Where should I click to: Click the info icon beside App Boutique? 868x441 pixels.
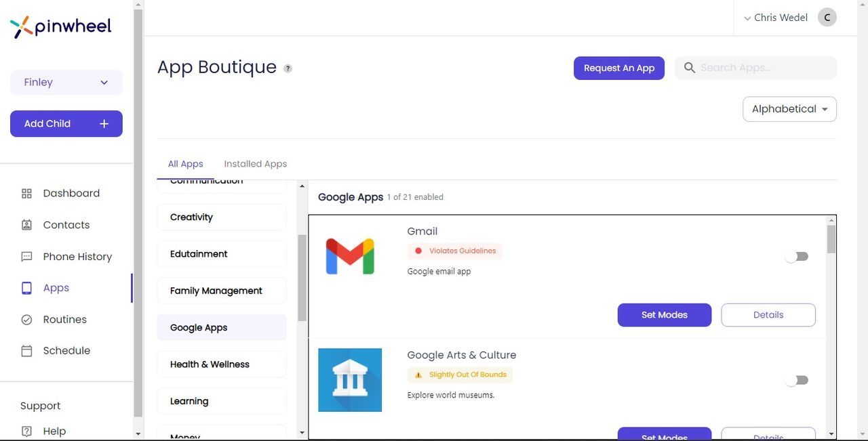point(288,68)
